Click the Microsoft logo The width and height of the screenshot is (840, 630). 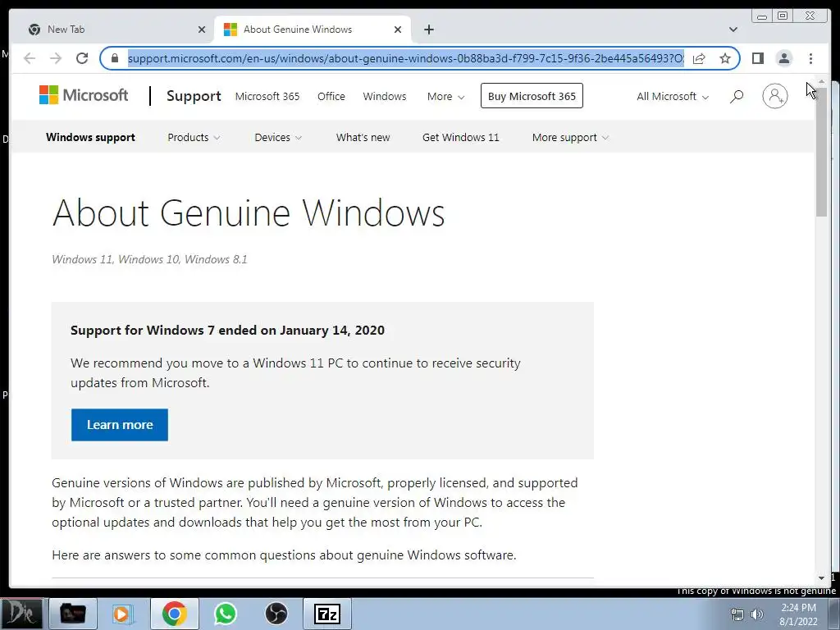point(84,95)
